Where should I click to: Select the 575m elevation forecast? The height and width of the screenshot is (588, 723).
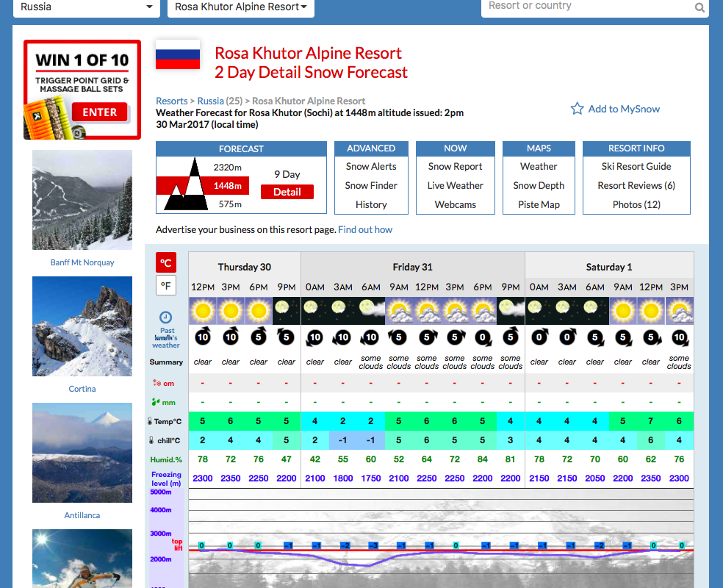click(230, 204)
